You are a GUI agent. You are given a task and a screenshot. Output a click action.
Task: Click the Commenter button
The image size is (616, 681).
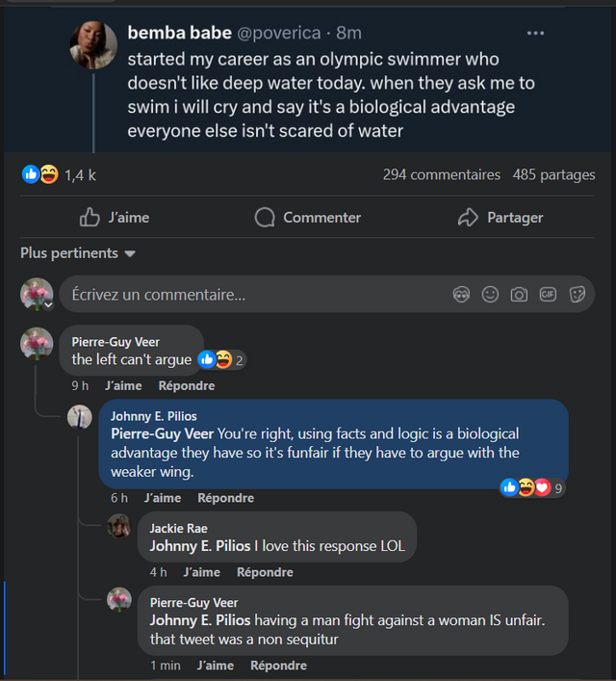pyautogui.click(x=308, y=218)
